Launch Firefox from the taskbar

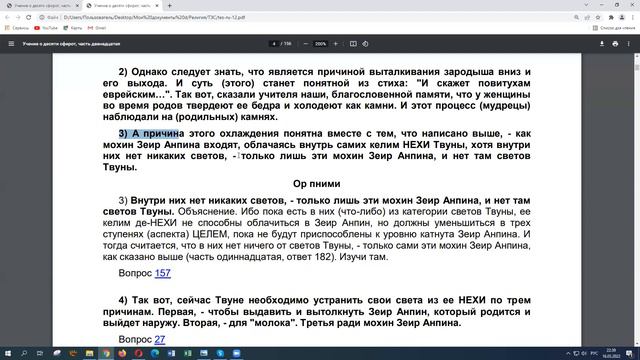pos(122,353)
